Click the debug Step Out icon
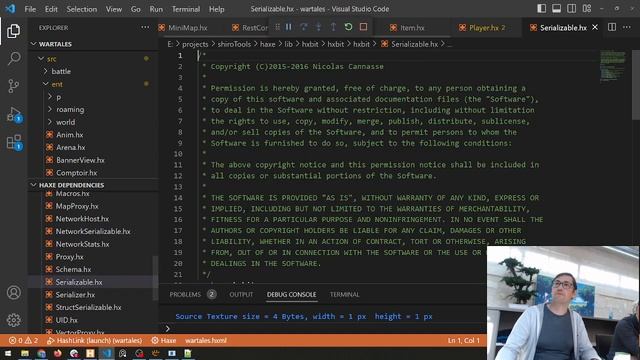The height and width of the screenshot is (360, 640). 333,27
